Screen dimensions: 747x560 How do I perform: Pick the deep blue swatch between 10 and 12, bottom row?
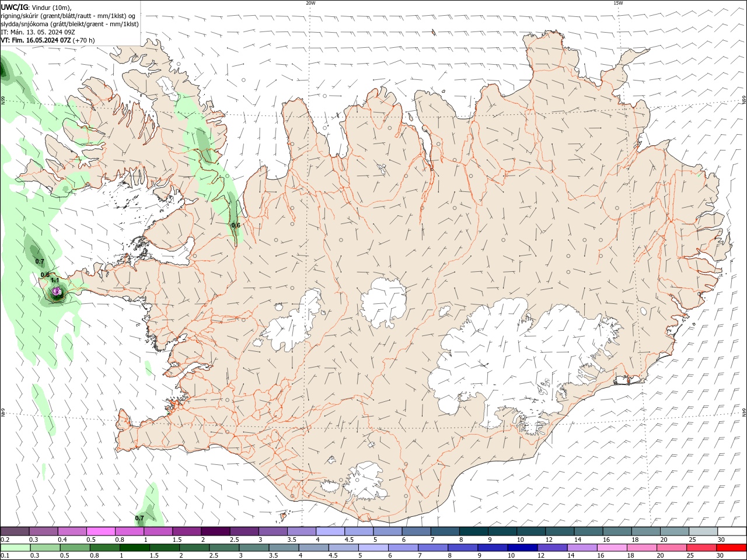pyautogui.click(x=522, y=548)
